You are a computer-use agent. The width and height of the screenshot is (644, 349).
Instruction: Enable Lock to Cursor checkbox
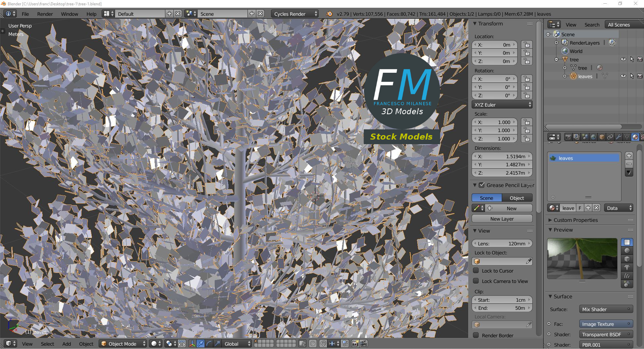pos(476,271)
